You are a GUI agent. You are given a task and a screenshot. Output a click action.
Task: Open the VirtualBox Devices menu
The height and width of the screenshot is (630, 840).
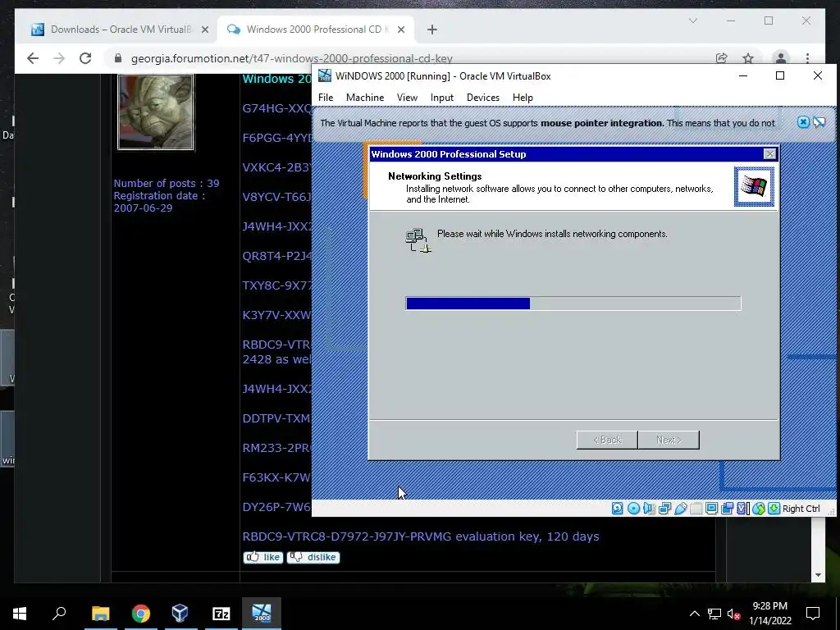coord(482,98)
